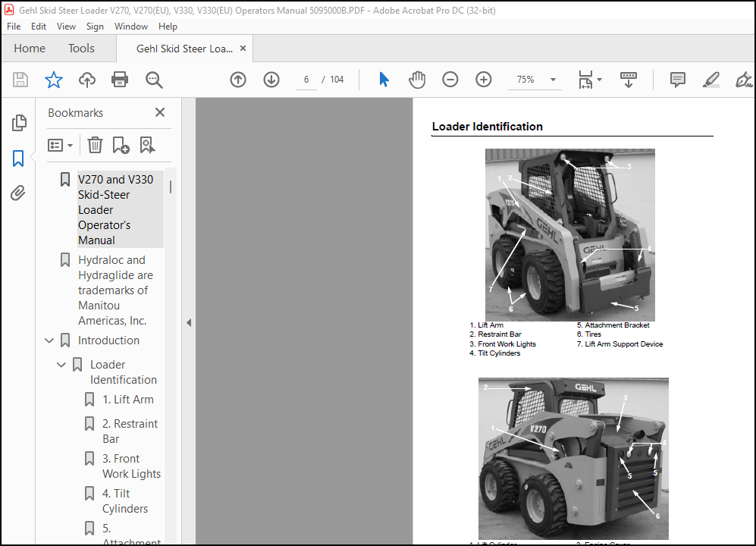Click the find current bookmark icon
This screenshot has width=756, height=546.
pyautogui.click(x=147, y=145)
